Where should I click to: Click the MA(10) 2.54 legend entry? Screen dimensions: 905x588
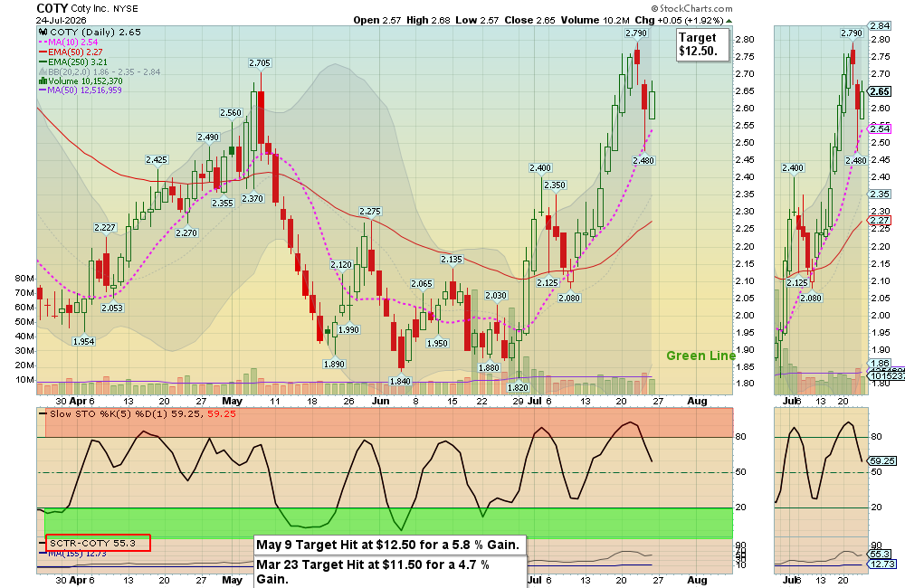pyautogui.click(x=68, y=43)
